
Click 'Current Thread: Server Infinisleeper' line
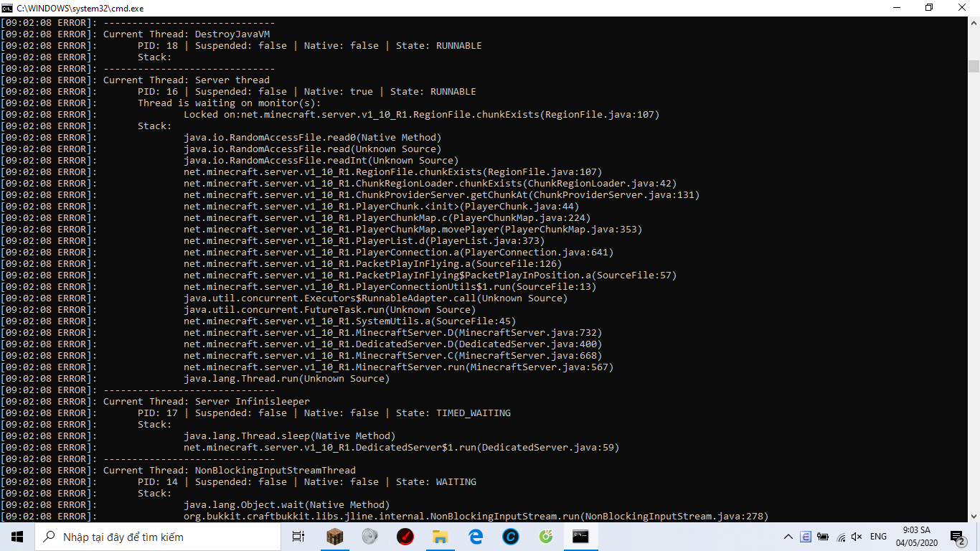click(x=207, y=401)
